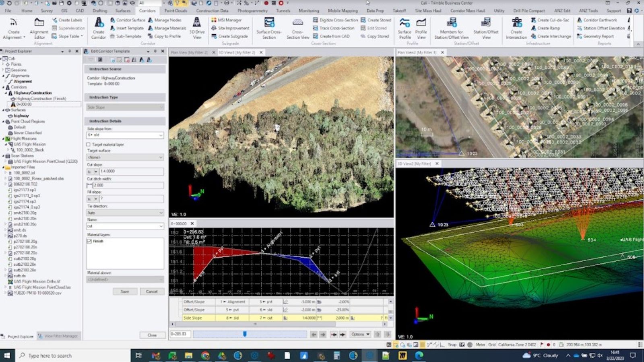Click Create Stored cross-section

pos(376,20)
